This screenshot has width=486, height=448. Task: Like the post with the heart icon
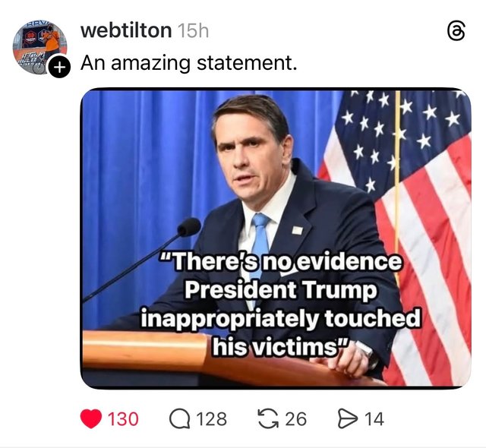click(91, 418)
